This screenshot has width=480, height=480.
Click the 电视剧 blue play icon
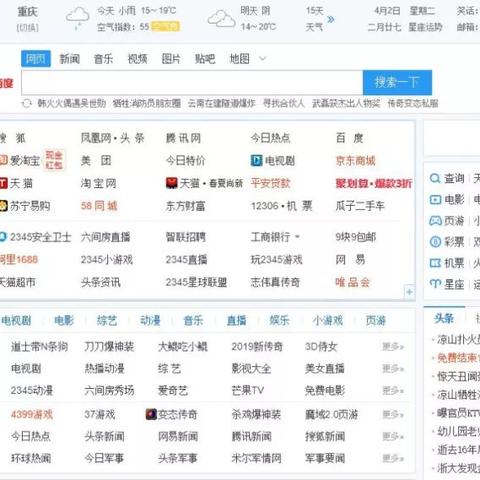pyautogui.click(x=256, y=161)
